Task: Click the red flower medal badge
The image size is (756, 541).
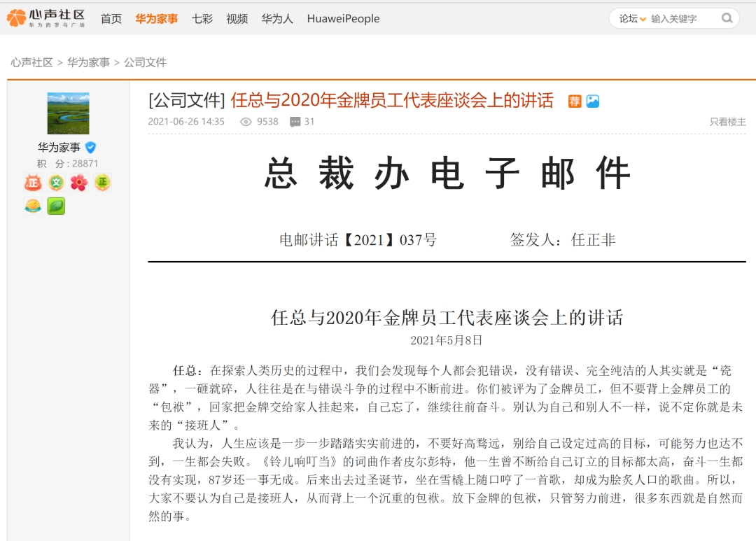Action: pyautogui.click(x=79, y=182)
